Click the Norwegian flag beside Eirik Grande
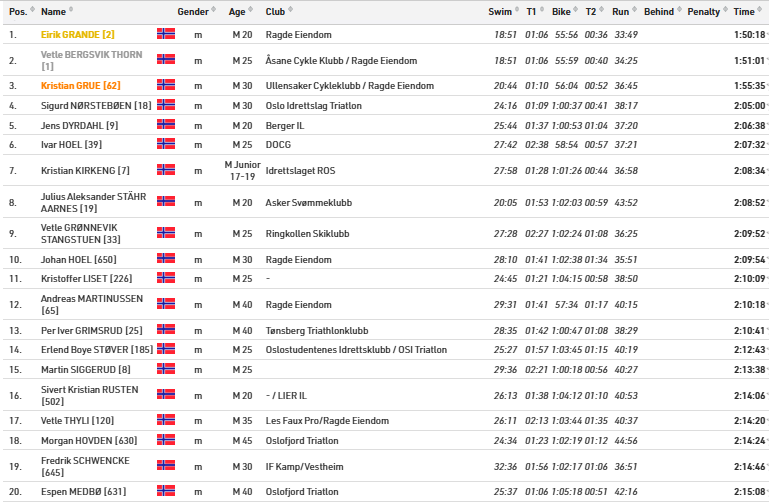This screenshot has height=503, width=769. click(166, 34)
